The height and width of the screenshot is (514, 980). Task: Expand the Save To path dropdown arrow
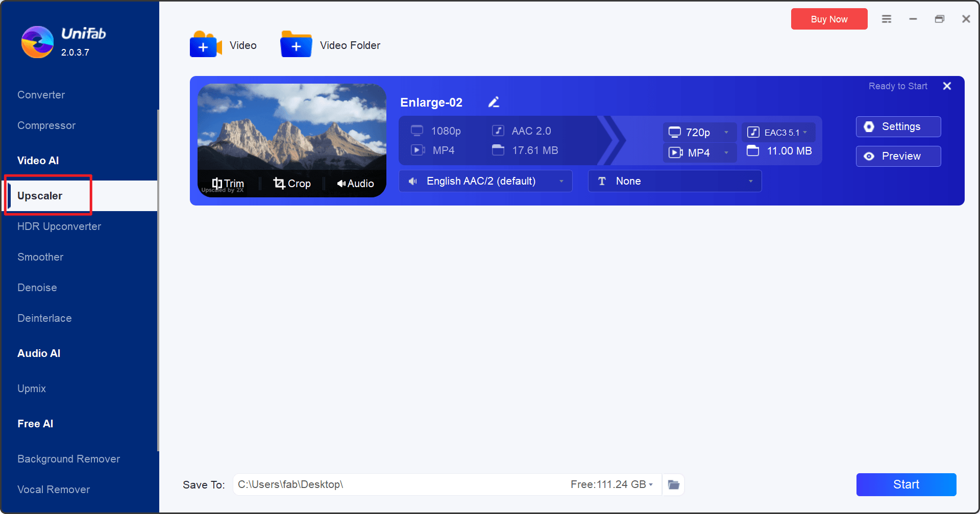coord(651,484)
